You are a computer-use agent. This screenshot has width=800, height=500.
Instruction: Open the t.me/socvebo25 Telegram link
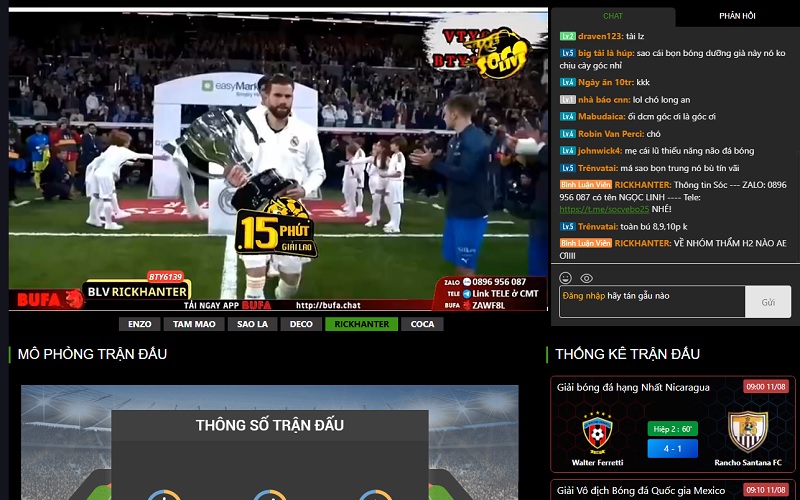(598, 209)
